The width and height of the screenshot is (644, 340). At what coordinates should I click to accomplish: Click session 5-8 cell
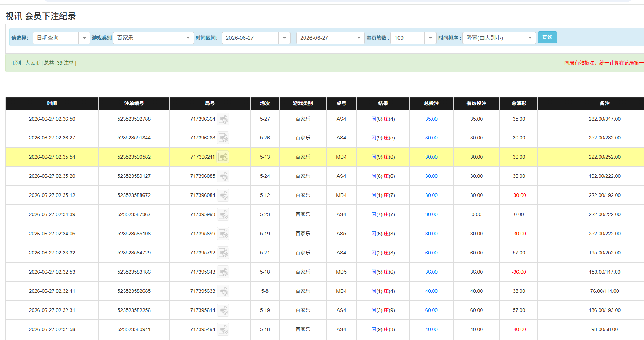tap(265, 291)
